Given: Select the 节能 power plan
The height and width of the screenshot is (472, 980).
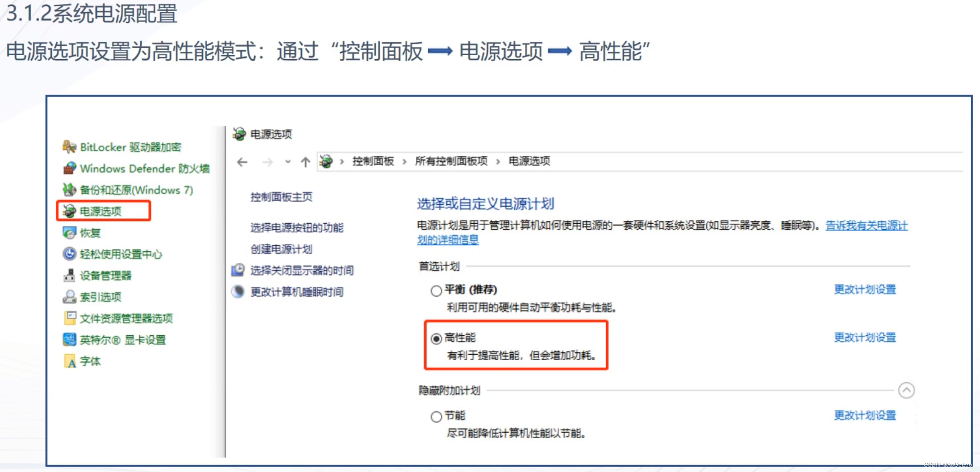Looking at the screenshot, I should [436, 416].
